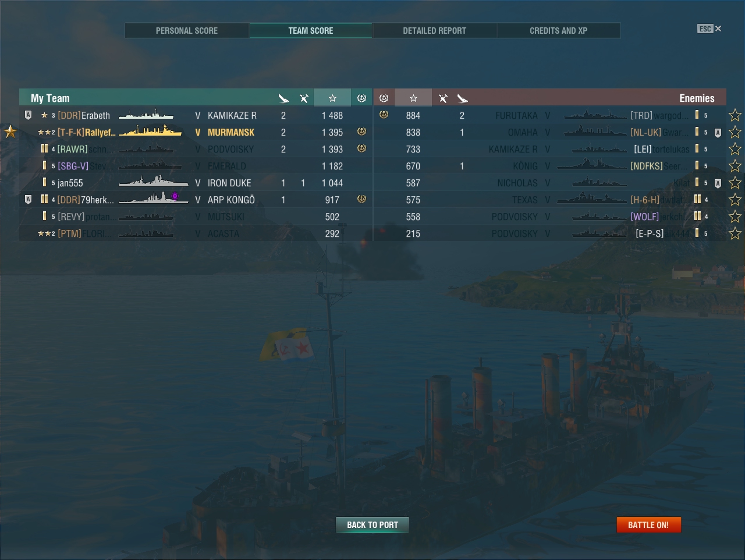This screenshot has width=745, height=560.
Task: Sort Enemies by aircraft shot down icon
Action: tap(443, 98)
